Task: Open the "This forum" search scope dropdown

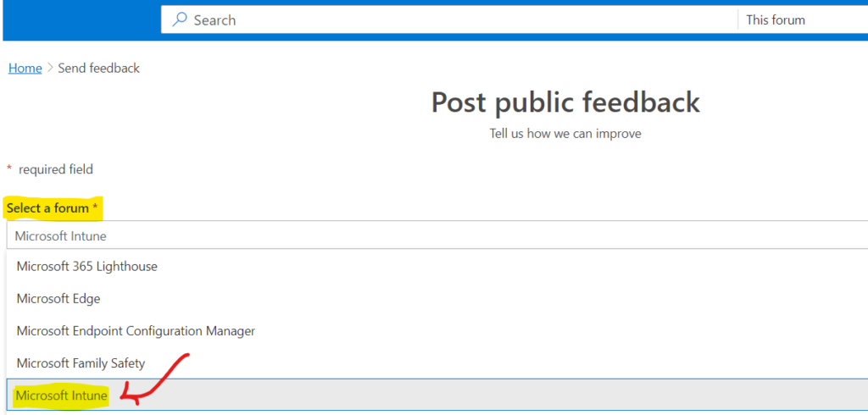Action: [x=803, y=20]
